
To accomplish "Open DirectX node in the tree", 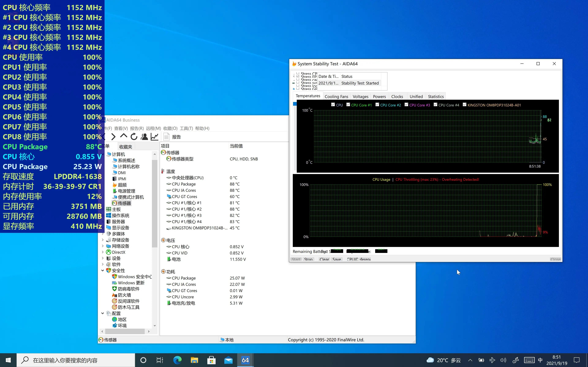I will pyautogui.click(x=119, y=252).
